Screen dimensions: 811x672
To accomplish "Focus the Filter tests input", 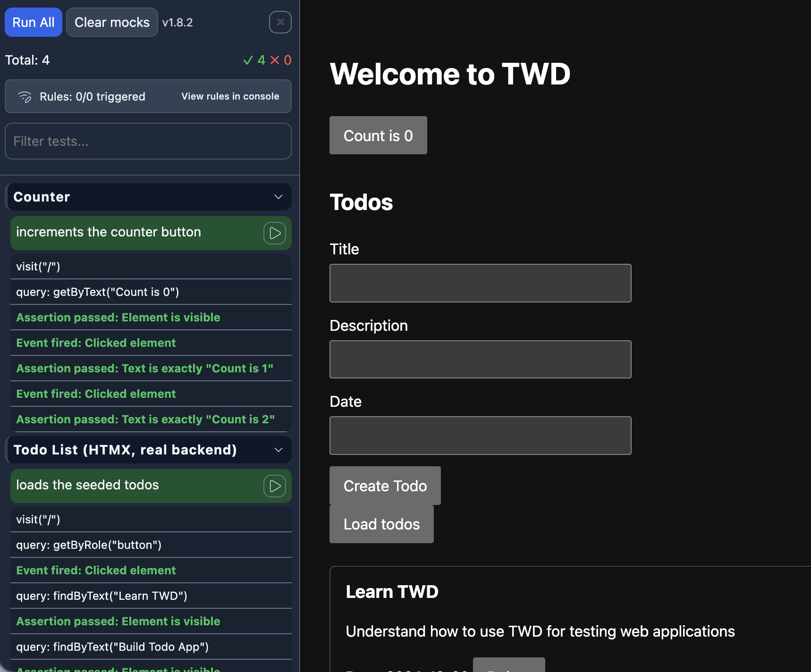I will click(148, 141).
